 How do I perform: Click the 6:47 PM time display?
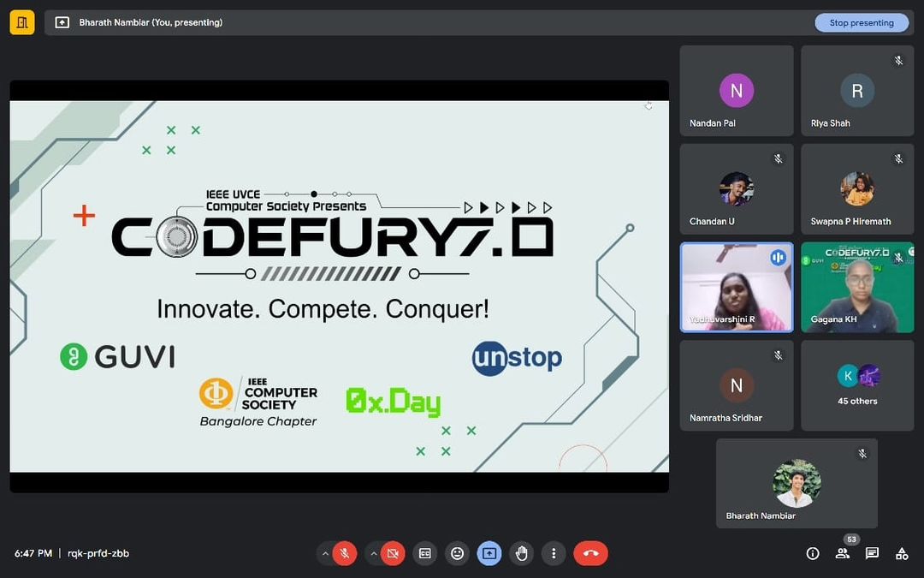pos(33,553)
